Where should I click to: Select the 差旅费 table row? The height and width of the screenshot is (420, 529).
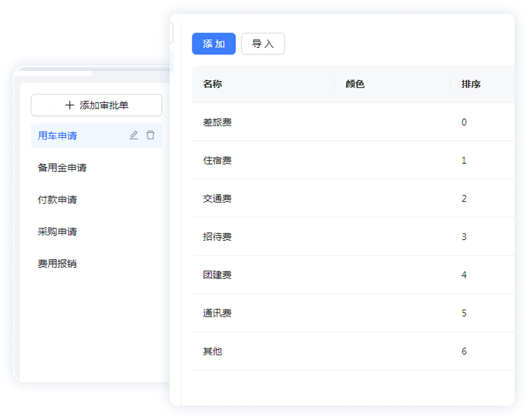(217, 123)
